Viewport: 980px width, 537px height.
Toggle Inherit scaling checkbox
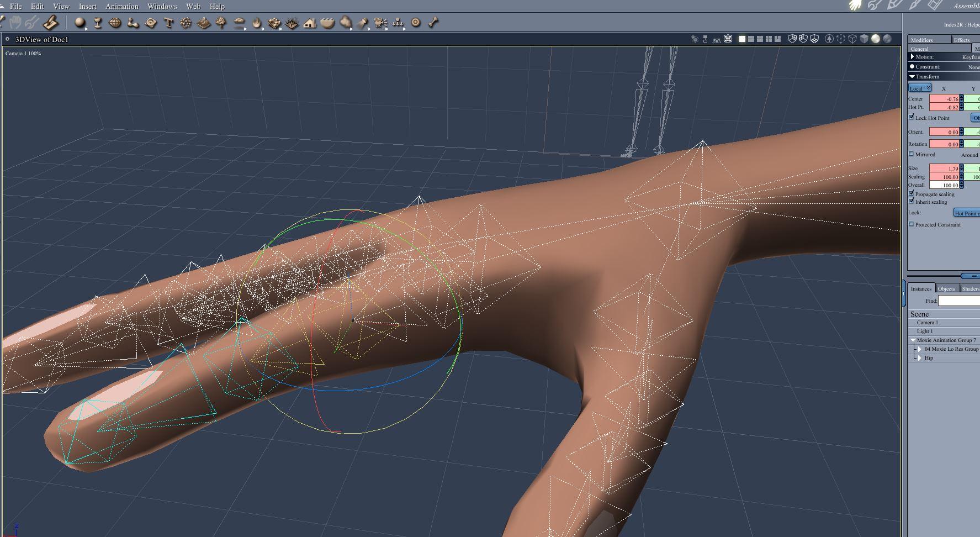pyautogui.click(x=912, y=201)
